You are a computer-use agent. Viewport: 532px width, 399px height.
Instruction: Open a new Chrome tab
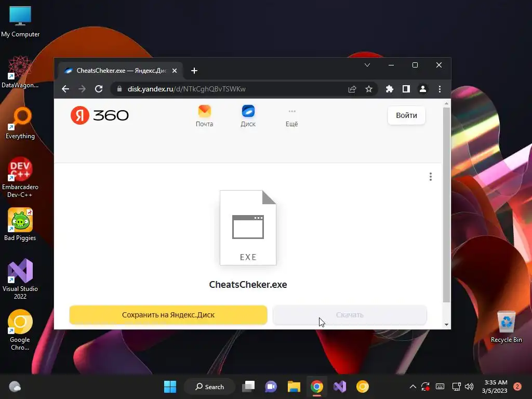pyautogui.click(x=194, y=71)
